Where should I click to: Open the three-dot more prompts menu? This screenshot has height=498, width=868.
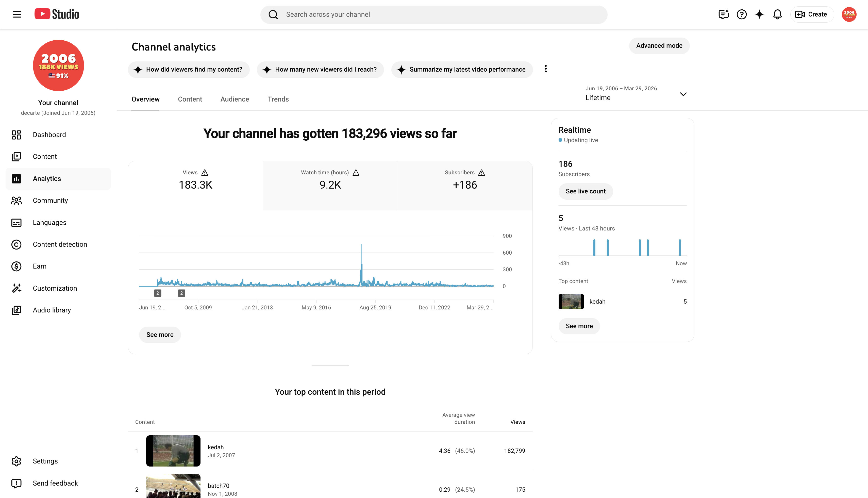pyautogui.click(x=545, y=69)
